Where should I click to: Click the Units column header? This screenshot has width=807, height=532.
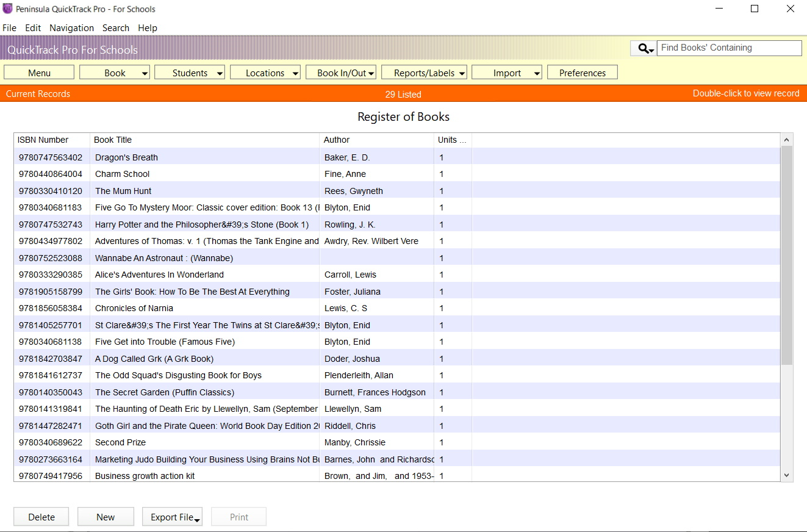[453, 140]
